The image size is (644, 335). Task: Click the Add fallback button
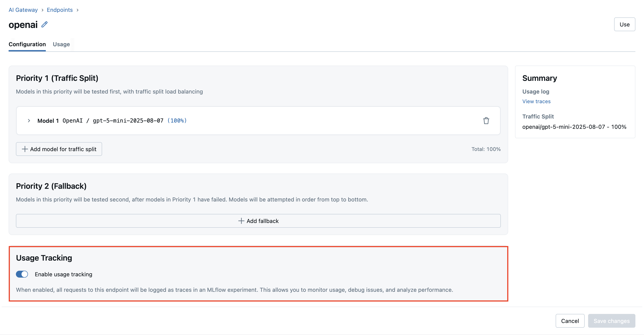point(258,221)
